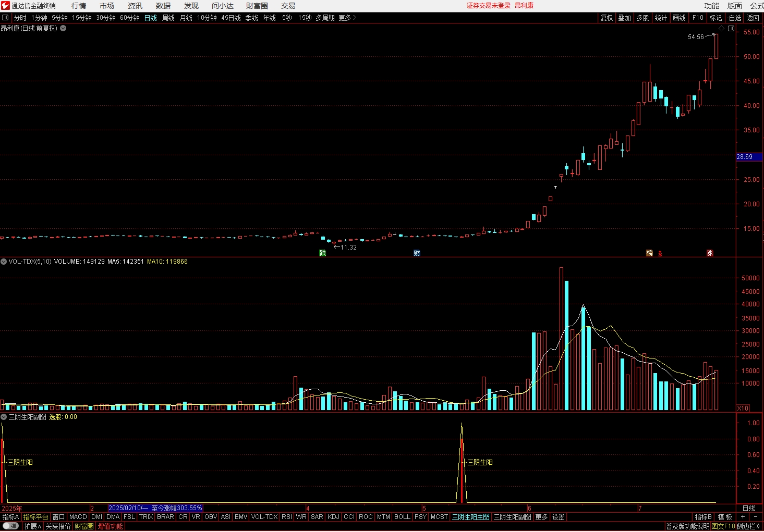Click the diamond marker icon atop chart

(x=722, y=29)
